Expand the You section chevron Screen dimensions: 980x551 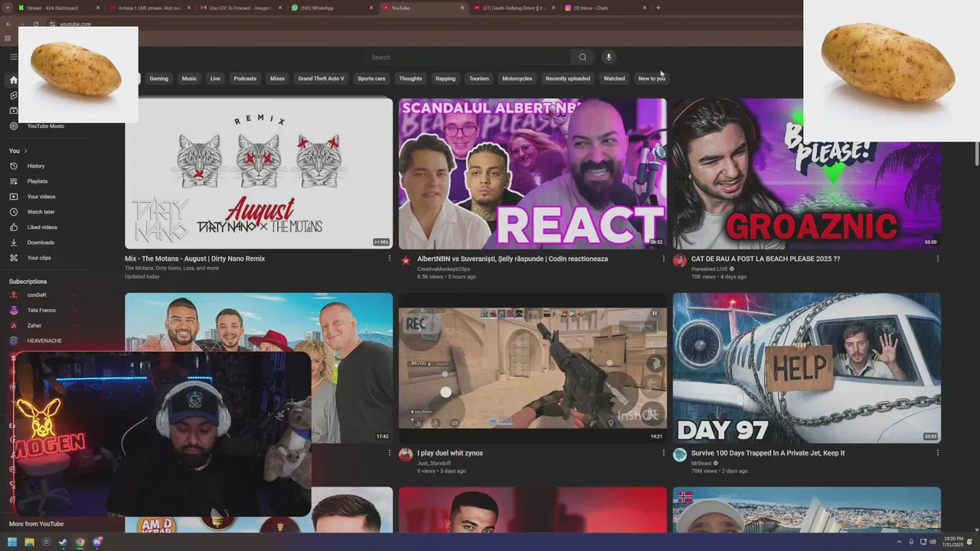pos(25,151)
